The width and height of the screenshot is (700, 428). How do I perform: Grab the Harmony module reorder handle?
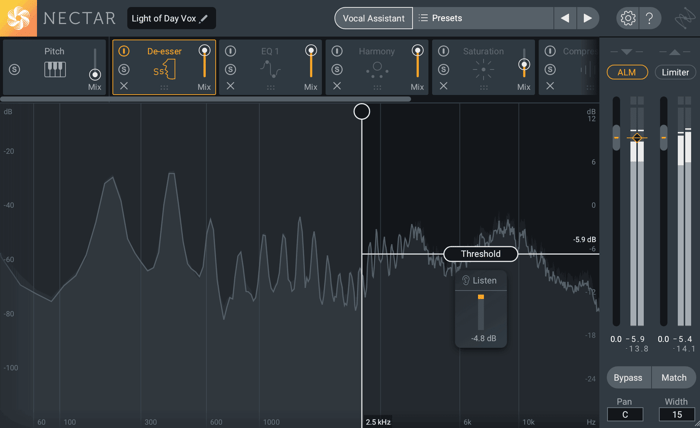(x=377, y=88)
